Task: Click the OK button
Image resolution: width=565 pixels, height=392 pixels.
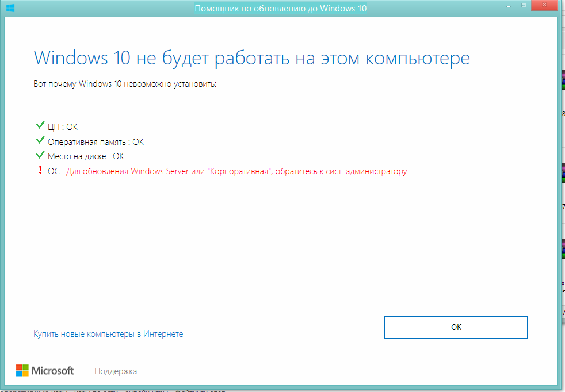Action: pyautogui.click(x=456, y=328)
